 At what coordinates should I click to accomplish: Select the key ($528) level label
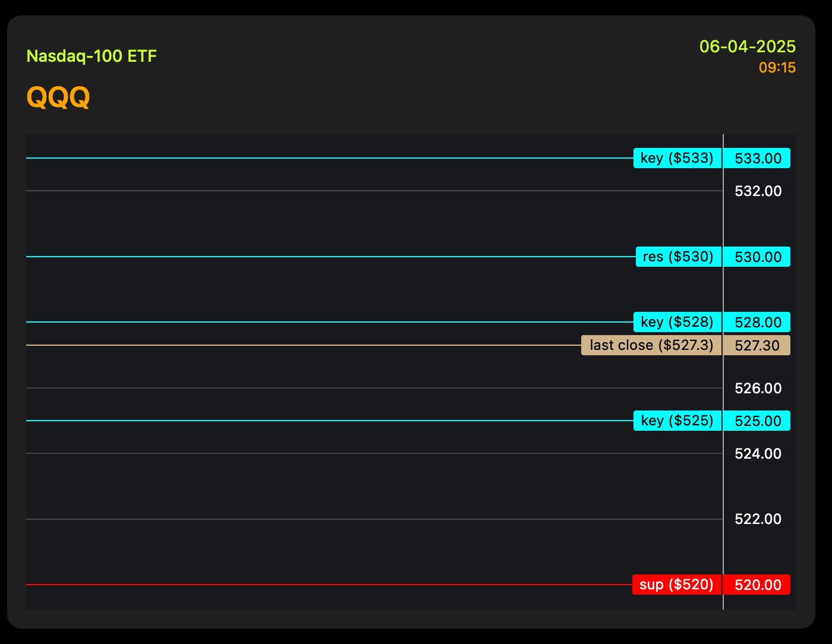coord(677,322)
